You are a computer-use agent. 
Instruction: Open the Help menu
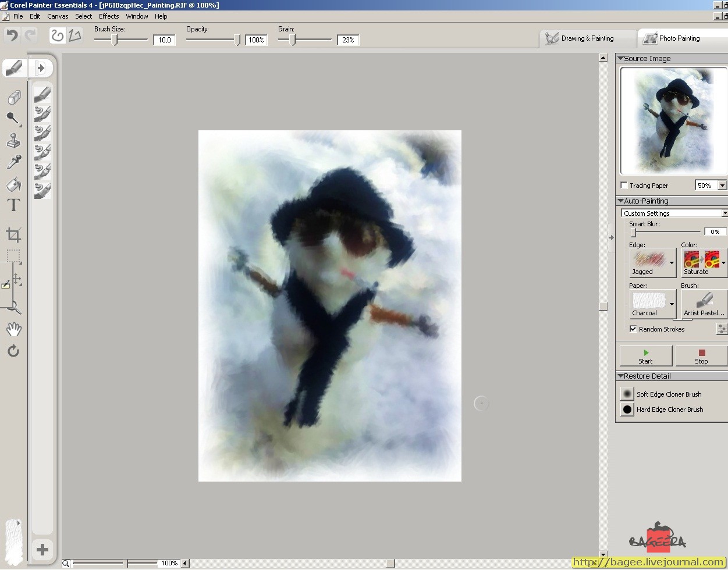161,16
